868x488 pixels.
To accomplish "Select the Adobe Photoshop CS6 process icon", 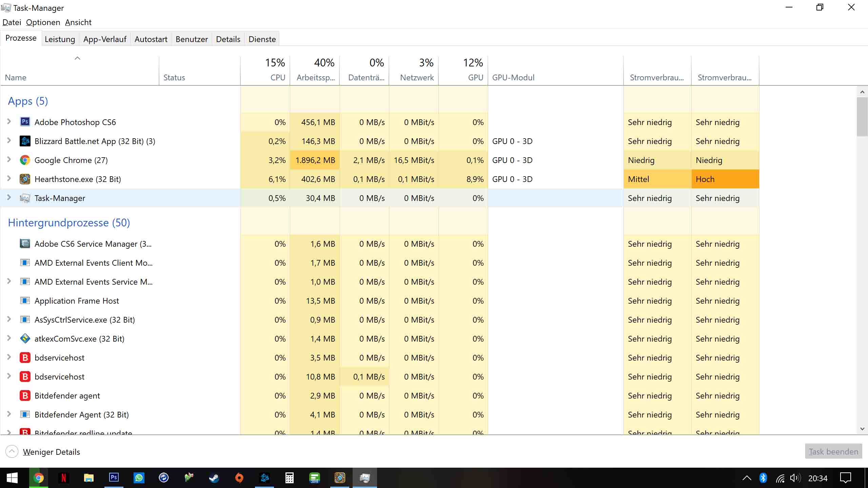I will tap(25, 122).
